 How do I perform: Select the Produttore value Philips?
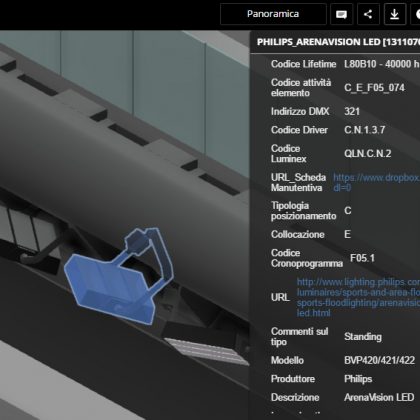(358, 379)
